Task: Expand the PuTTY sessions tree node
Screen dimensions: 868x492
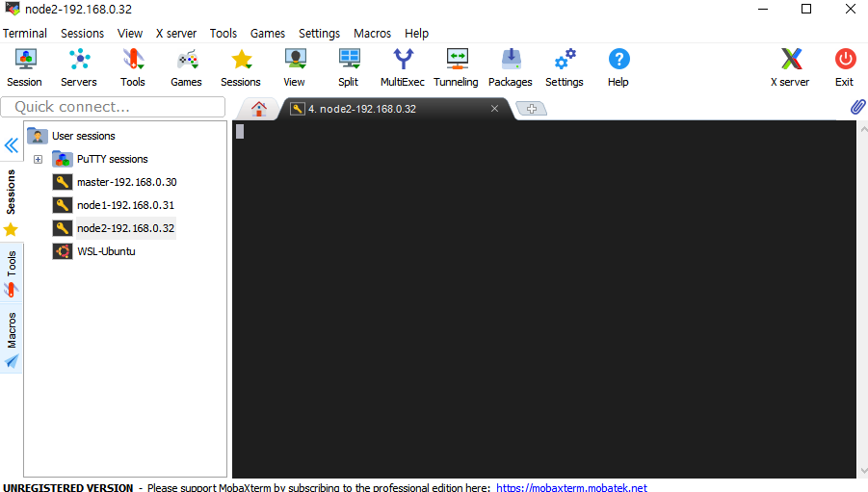Action: tap(39, 160)
